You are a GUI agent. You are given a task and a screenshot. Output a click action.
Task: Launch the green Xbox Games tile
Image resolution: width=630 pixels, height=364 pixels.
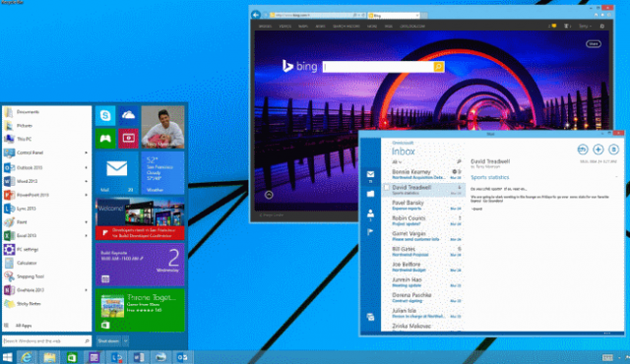tap(105, 139)
